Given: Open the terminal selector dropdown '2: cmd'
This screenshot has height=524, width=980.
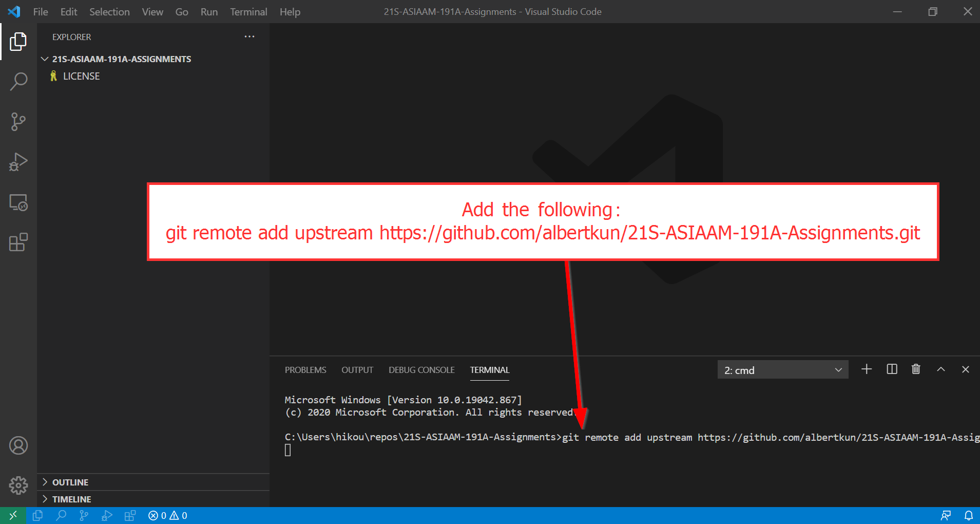Looking at the screenshot, I should click(782, 370).
